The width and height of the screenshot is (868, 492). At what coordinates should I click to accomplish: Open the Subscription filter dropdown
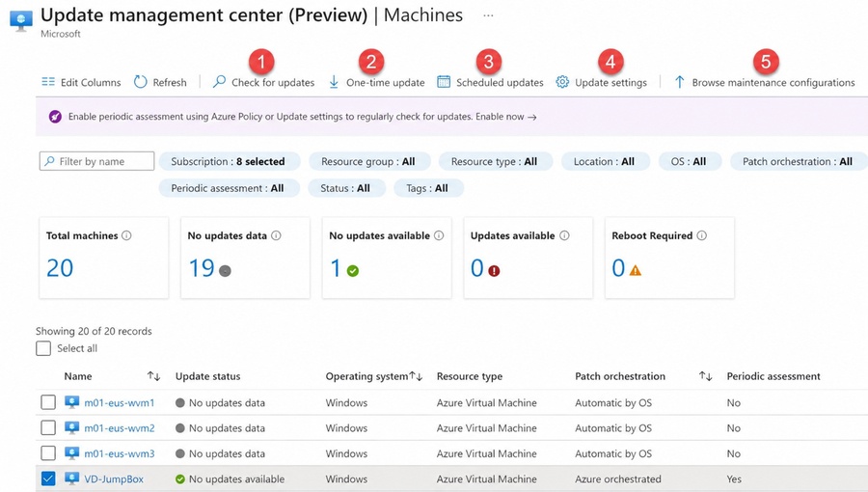(x=230, y=162)
